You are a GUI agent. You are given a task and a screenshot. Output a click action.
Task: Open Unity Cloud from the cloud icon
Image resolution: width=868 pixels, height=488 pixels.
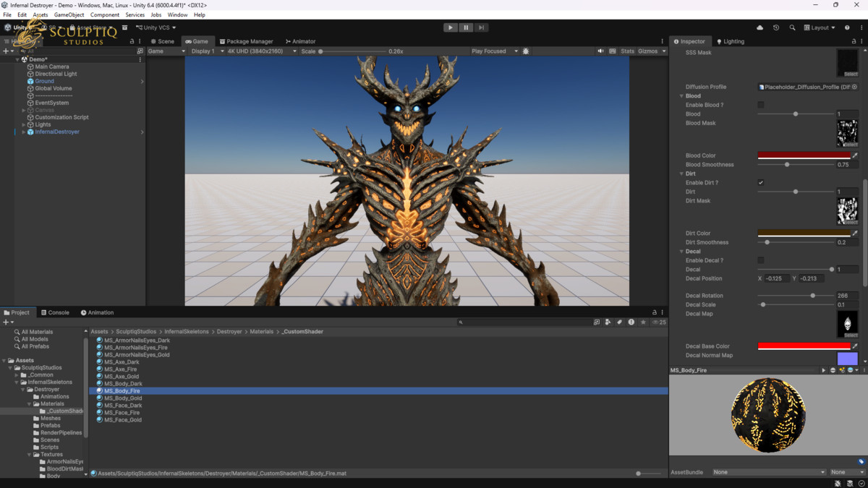759,27
